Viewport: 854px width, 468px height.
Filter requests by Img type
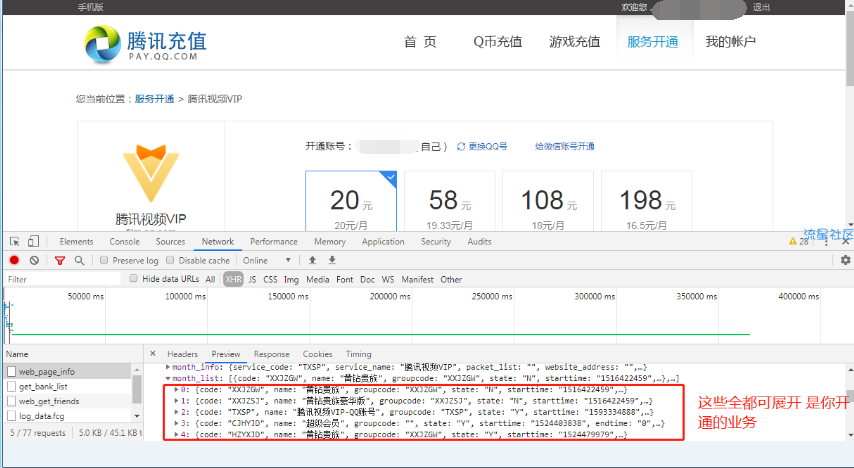[291, 279]
